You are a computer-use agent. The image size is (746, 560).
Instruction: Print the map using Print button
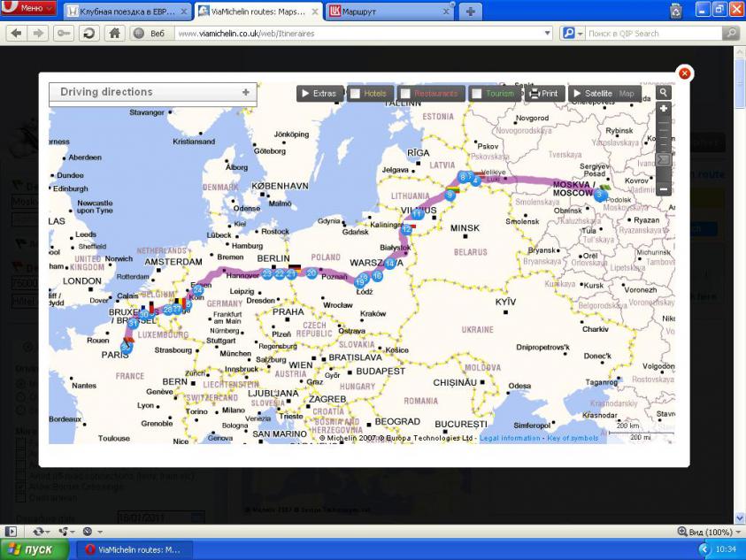click(544, 94)
